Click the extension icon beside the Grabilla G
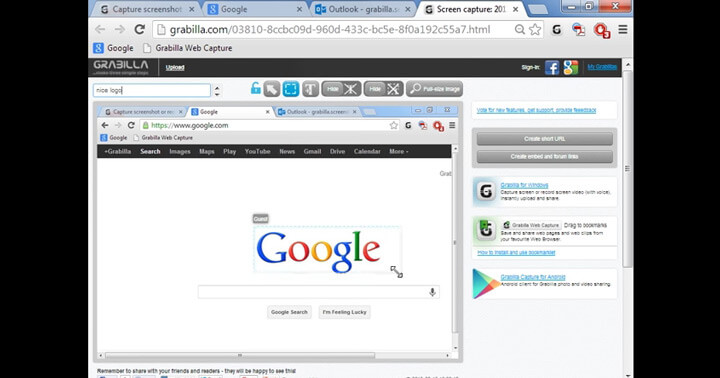Viewport: 720px width, 378px height. click(x=579, y=30)
